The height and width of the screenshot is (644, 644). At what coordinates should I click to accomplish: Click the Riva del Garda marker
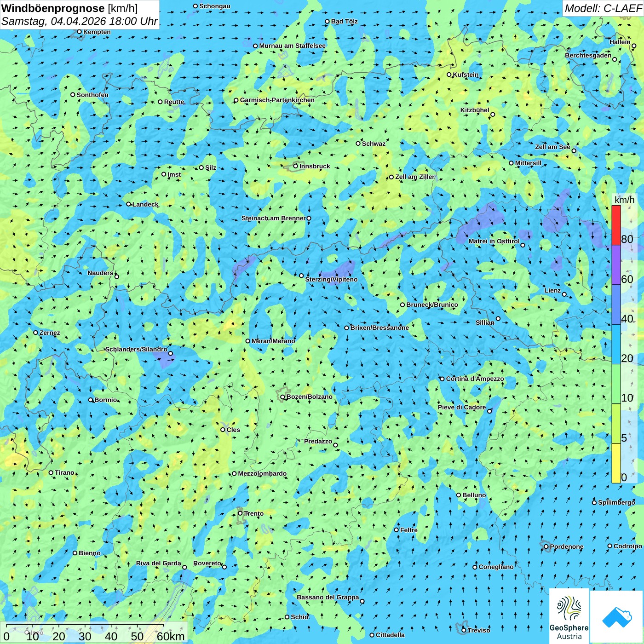pos(184,567)
